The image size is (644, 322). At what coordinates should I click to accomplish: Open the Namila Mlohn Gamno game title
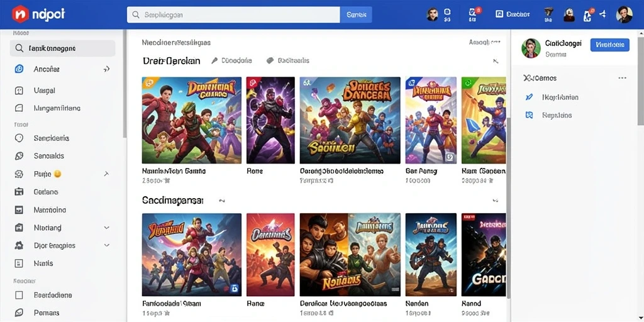174,171
